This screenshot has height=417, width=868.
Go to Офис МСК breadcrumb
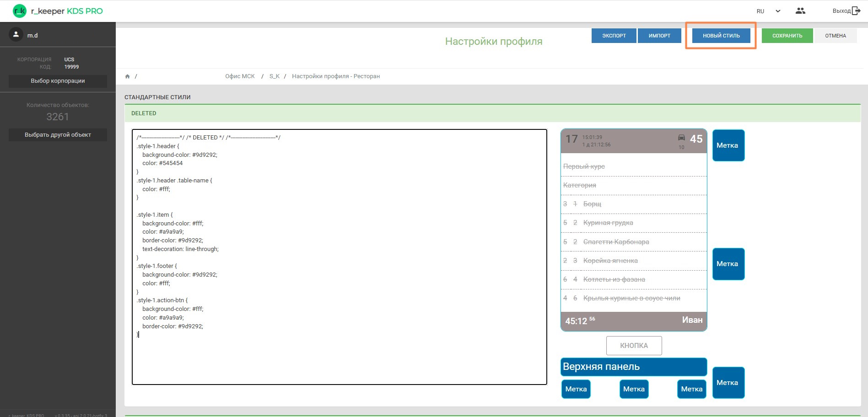pyautogui.click(x=240, y=76)
